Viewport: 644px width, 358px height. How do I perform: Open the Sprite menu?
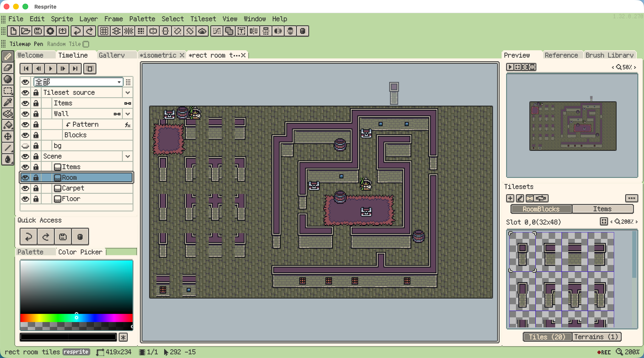click(62, 19)
